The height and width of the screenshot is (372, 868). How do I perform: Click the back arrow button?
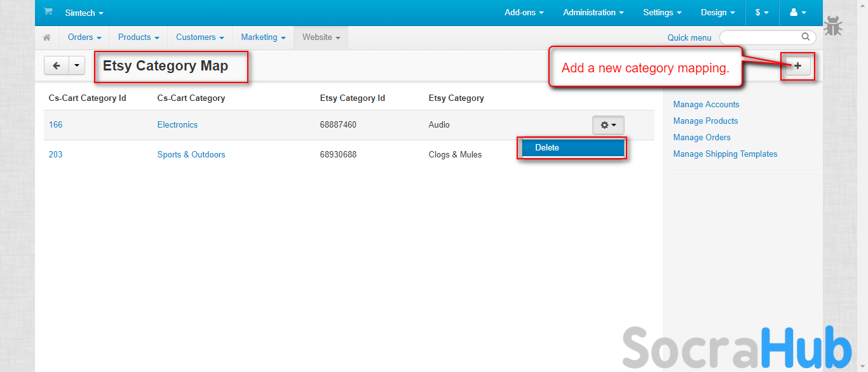pyautogui.click(x=57, y=65)
